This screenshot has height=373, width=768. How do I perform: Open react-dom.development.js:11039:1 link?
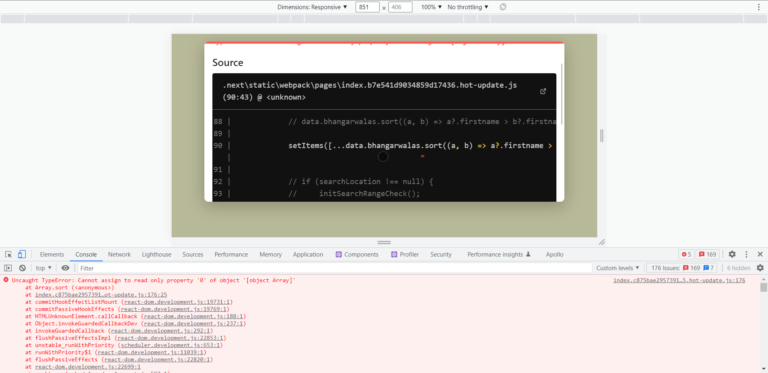(150, 352)
